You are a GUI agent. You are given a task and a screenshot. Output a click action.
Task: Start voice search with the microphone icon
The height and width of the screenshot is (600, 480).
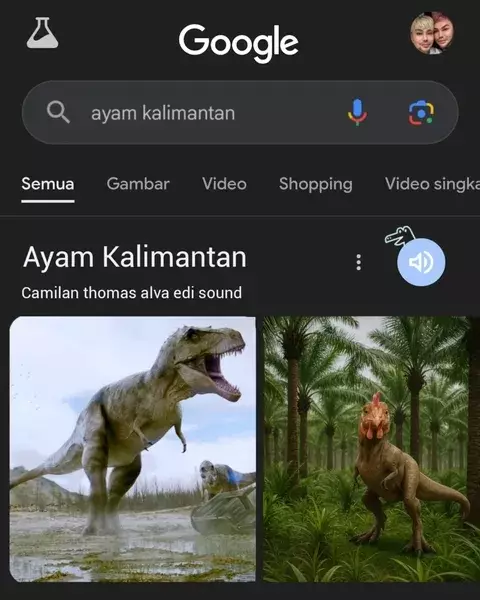tap(358, 112)
